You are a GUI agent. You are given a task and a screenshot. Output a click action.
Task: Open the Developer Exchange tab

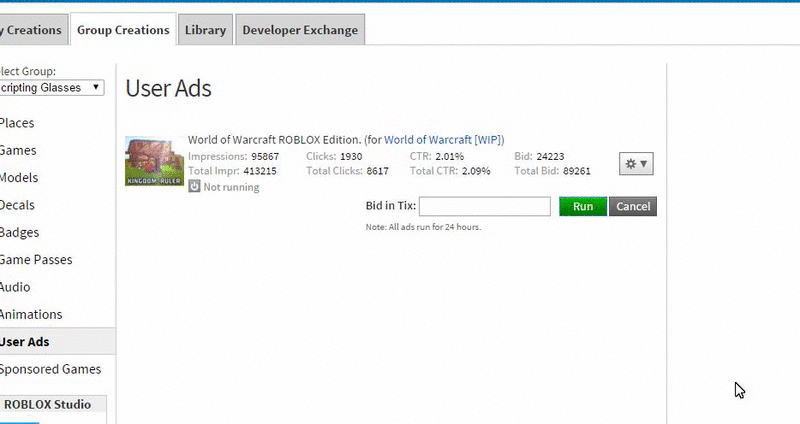pos(300,30)
